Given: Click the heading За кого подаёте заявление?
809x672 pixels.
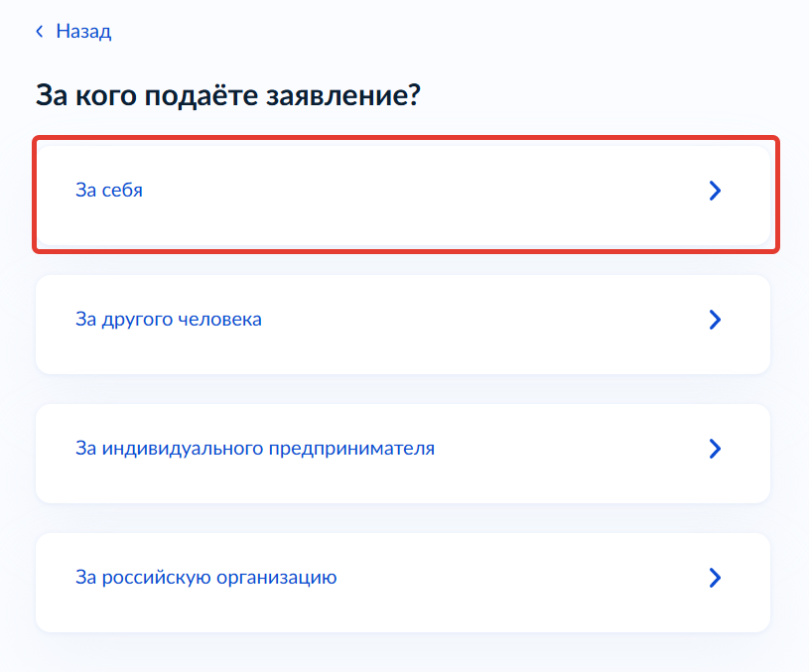Looking at the screenshot, I should pos(228,95).
